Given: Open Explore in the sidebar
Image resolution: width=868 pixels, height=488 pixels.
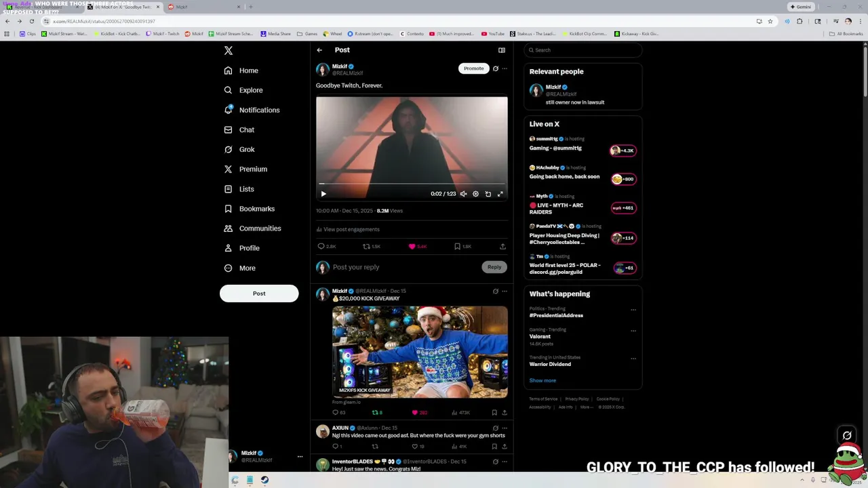Looking at the screenshot, I should click(x=243, y=90).
